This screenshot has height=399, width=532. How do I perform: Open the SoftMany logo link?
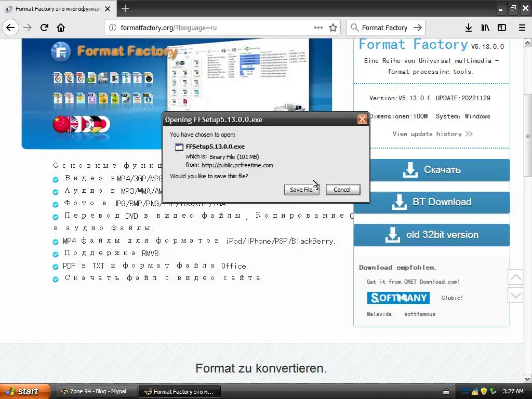coord(398,298)
